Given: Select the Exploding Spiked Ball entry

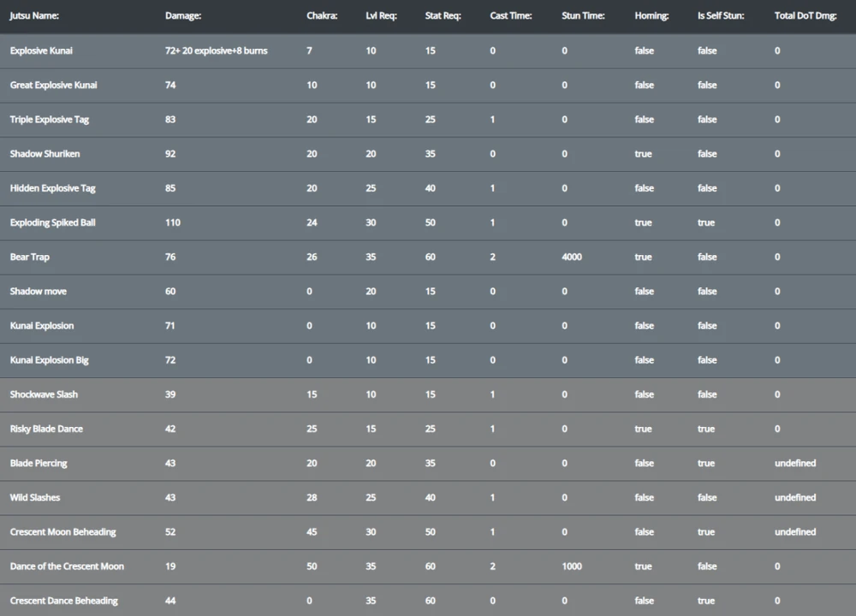Looking at the screenshot, I should (x=52, y=222).
